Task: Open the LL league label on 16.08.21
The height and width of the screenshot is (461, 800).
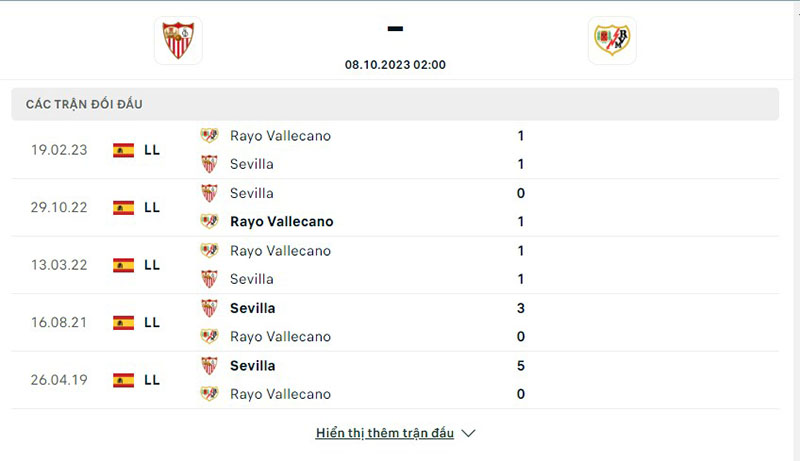Action: point(152,322)
